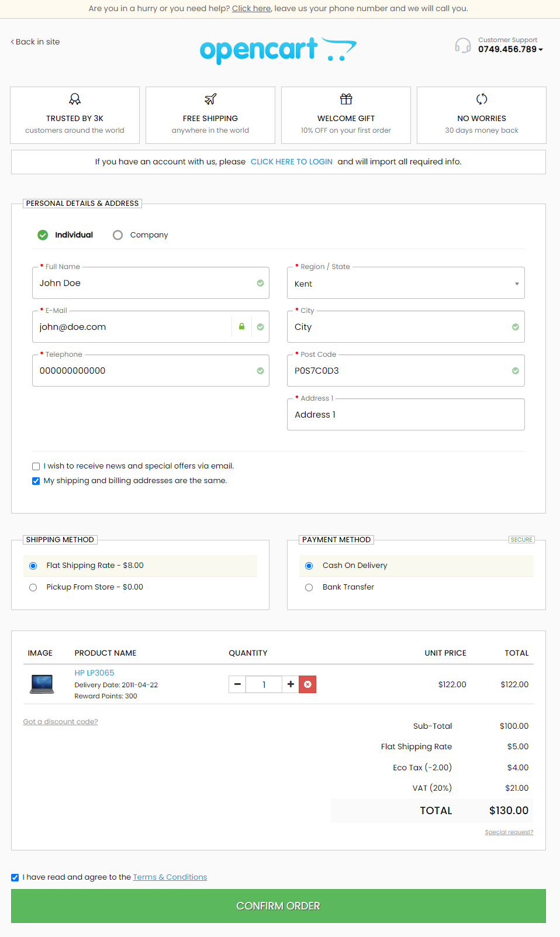
Task: Decrease quantity with the minus button
Action: (x=237, y=684)
